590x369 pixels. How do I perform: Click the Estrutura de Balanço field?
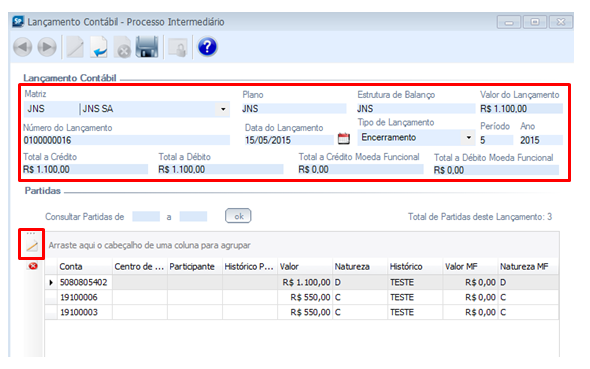pyautogui.click(x=416, y=109)
